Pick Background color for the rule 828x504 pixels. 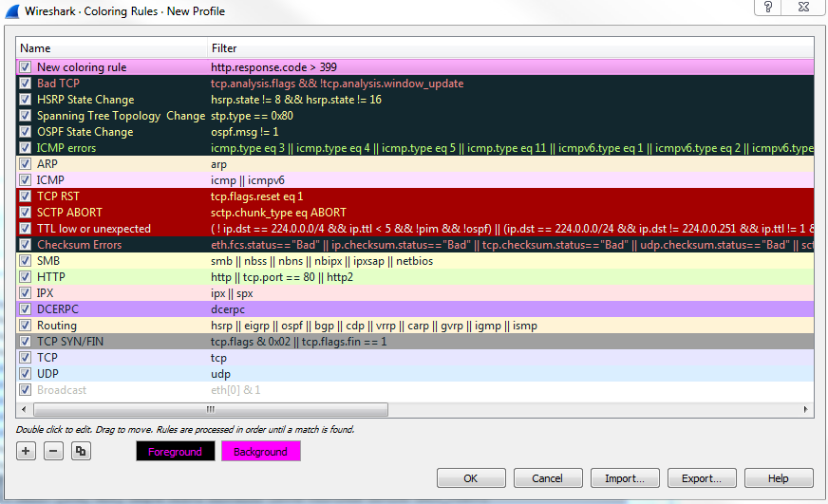[x=261, y=451]
